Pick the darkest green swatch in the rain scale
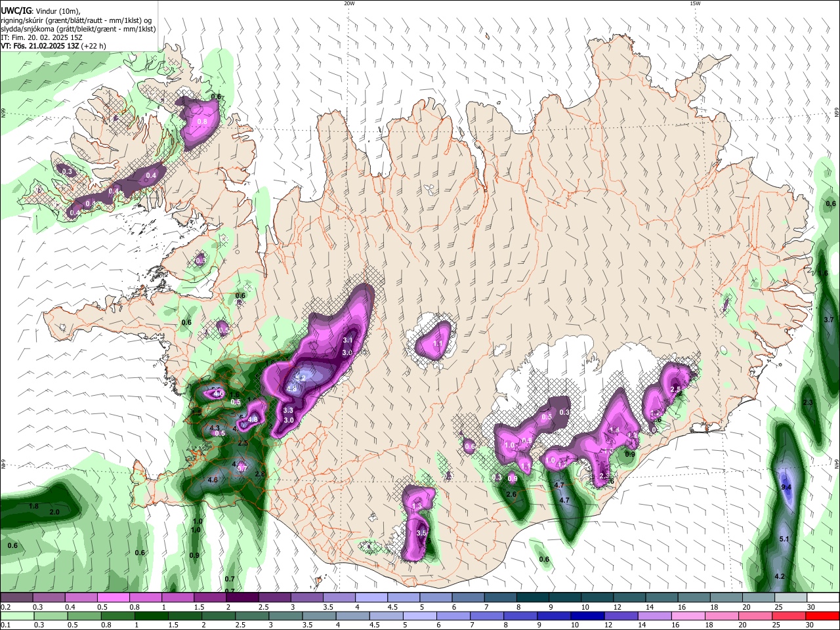Screen dimensions: 840x630 click(150, 616)
